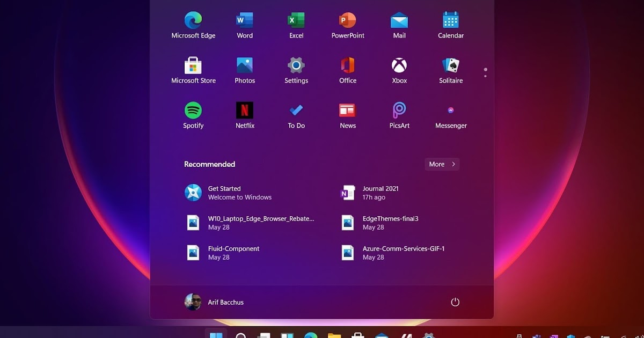Open the Fluid-Component recommended file

coord(222,253)
